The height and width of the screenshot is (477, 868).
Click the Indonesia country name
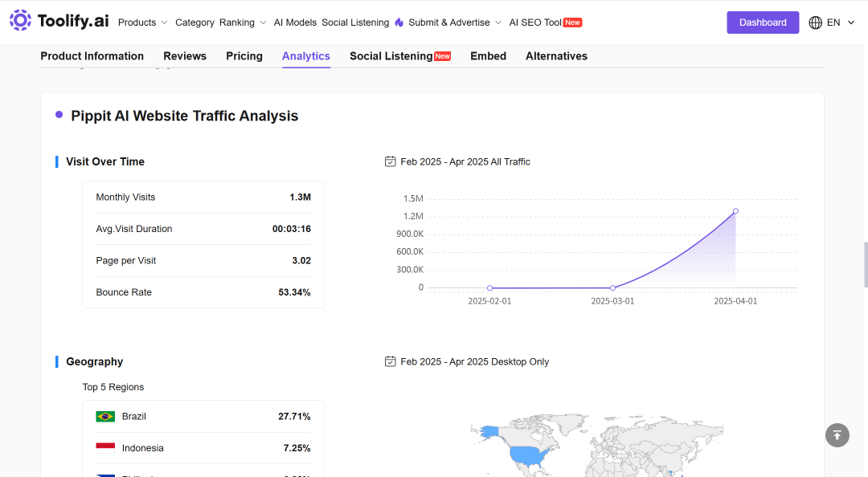click(143, 447)
